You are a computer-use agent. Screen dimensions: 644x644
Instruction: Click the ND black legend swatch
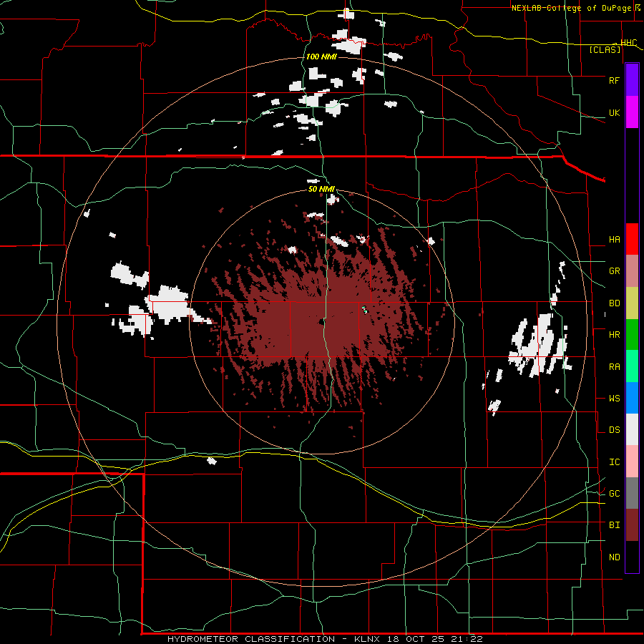(x=632, y=557)
